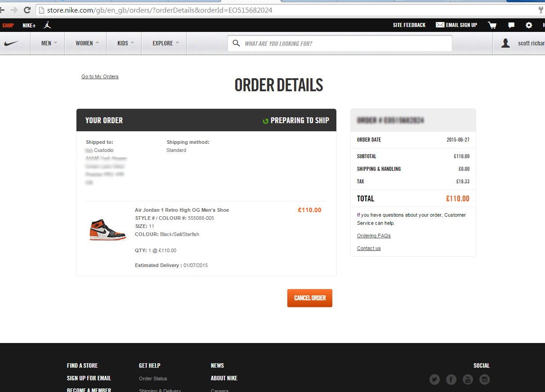Open the Jordan jumpman brand icon
This screenshot has height=392, width=545.
[x=47, y=25]
